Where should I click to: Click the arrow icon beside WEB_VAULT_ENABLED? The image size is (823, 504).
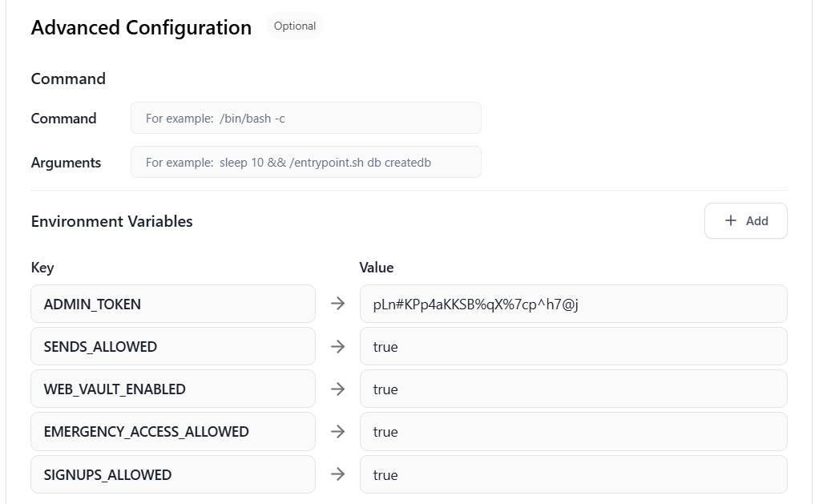coord(337,389)
